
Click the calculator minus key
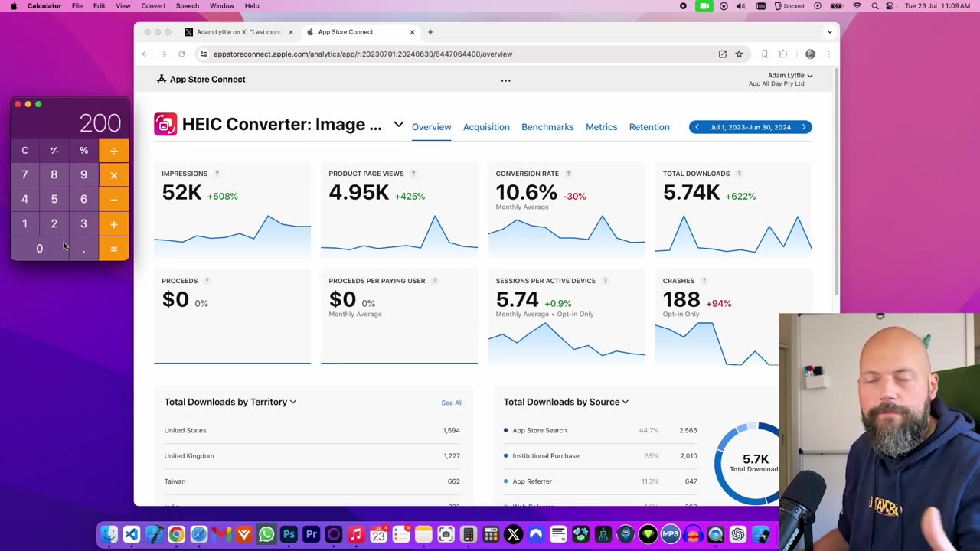point(113,200)
